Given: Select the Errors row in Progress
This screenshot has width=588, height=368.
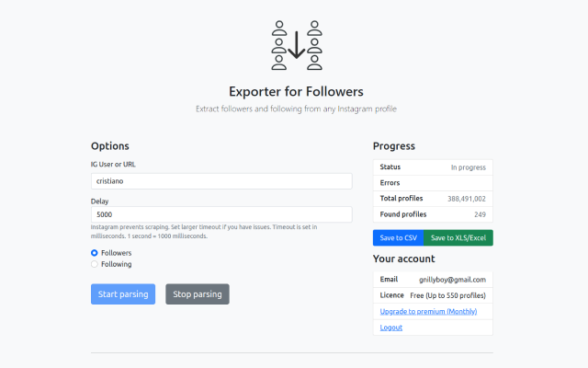Looking at the screenshot, I should (433, 183).
